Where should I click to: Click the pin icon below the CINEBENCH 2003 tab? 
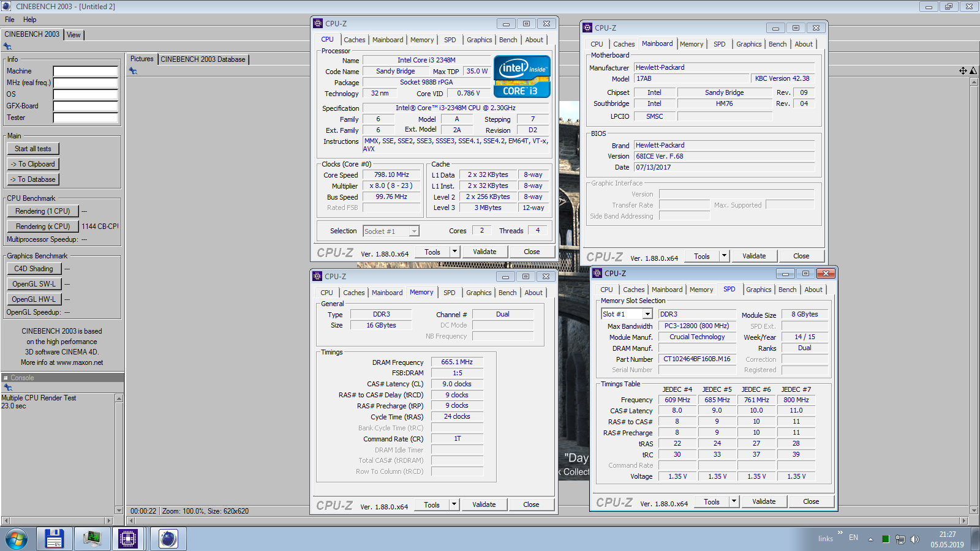7,47
